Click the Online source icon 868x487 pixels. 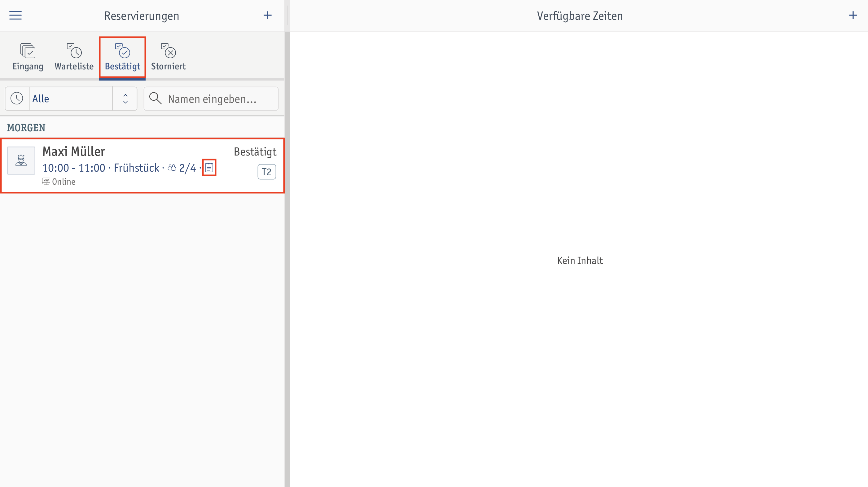pos(46,182)
